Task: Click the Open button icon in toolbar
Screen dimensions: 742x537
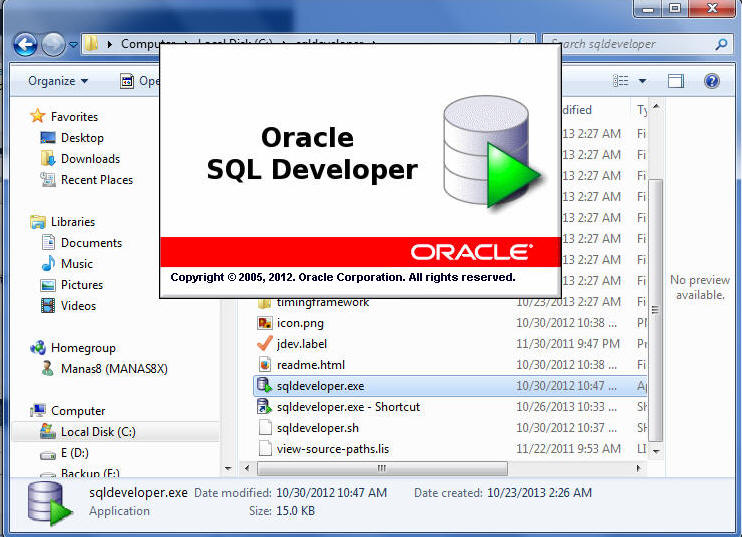Action: [x=126, y=81]
